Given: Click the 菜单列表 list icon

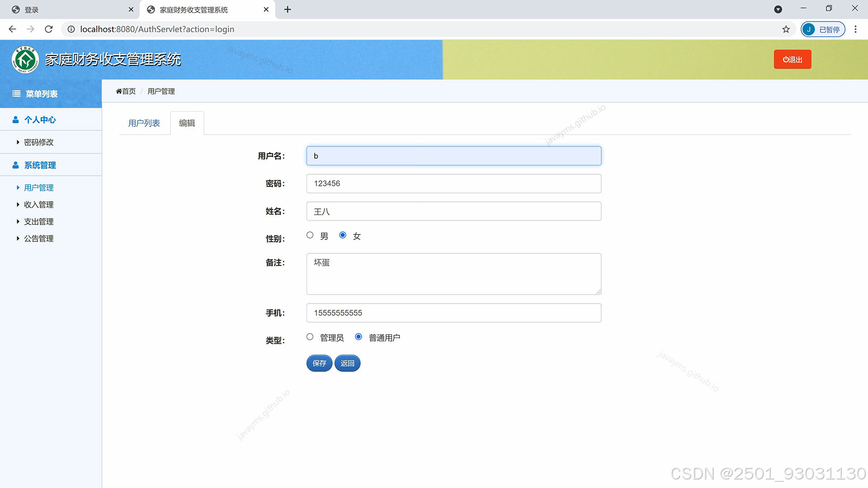Looking at the screenshot, I should 16,94.
